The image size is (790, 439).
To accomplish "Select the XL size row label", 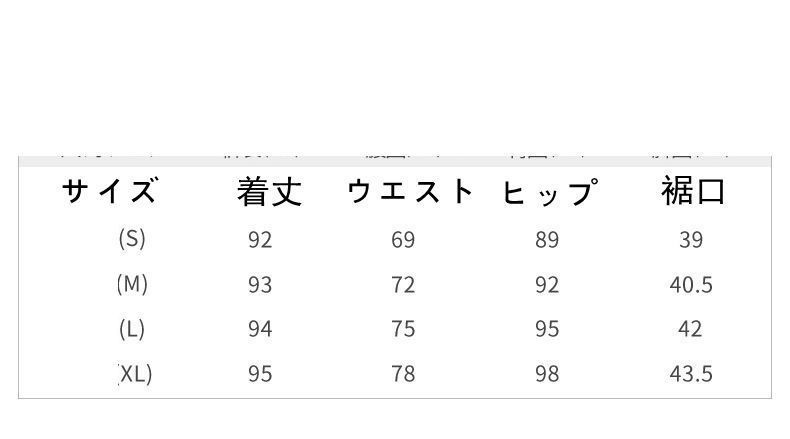I will click(136, 373).
